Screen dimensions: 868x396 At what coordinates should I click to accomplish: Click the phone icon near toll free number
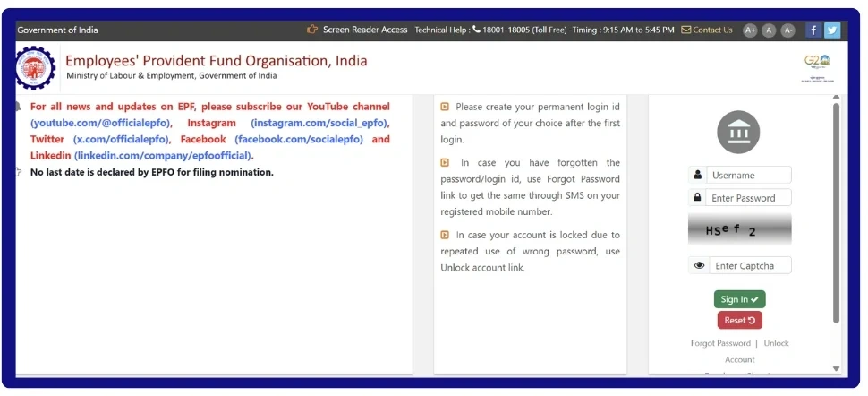pyautogui.click(x=476, y=30)
